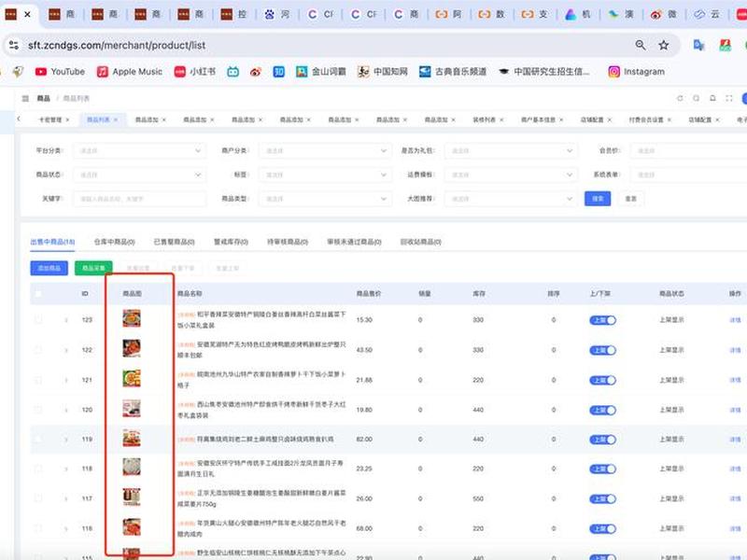747x560 pixels.
Task: Open the 古典音乐频道 bookmark
Action: 453,72
